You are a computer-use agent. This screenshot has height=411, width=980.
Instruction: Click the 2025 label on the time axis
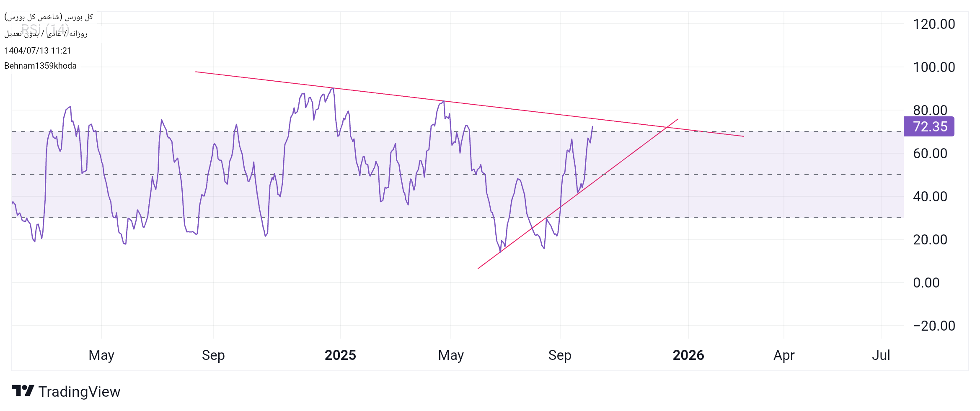tap(340, 355)
